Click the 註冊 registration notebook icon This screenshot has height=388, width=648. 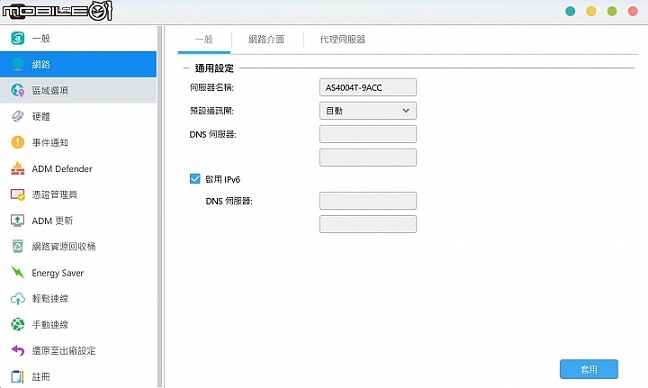click(17, 376)
